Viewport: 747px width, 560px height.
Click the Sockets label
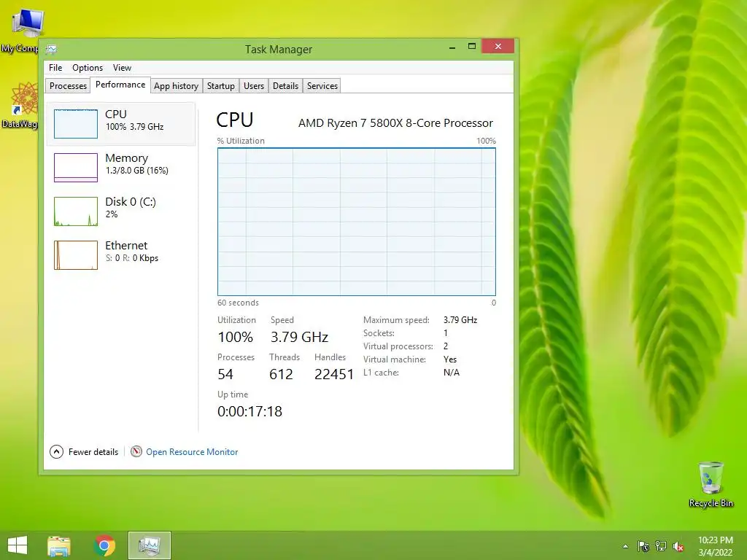(379, 332)
